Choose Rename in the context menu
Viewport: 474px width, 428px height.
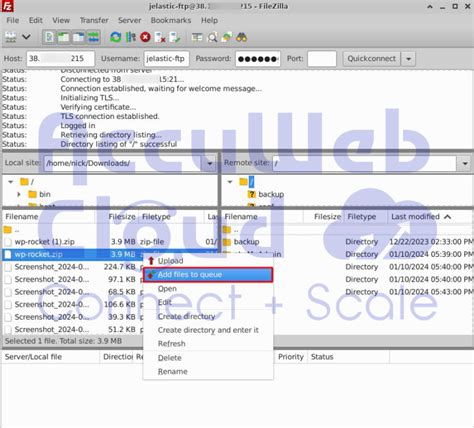click(208, 372)
